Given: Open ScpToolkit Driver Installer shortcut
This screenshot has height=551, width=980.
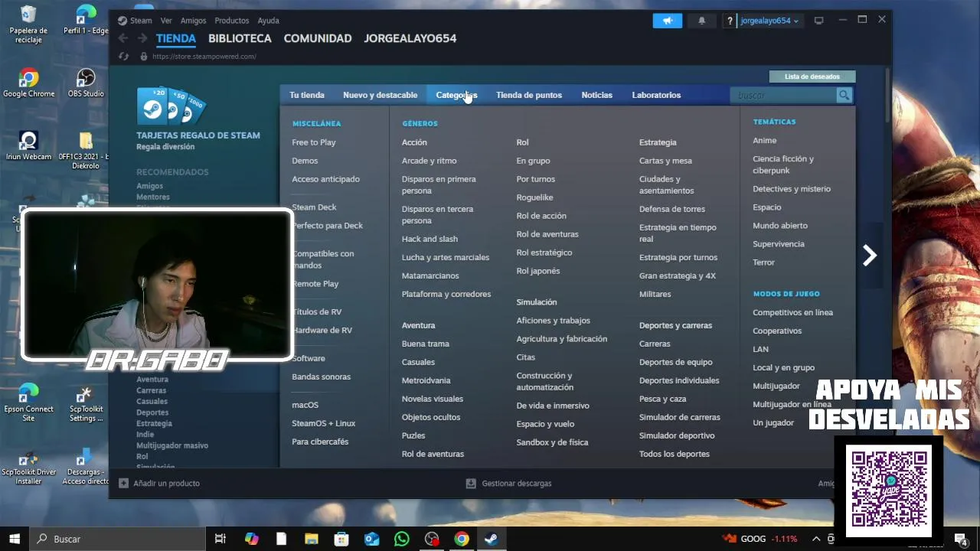Looking at the screenshot, I should [x=28, y=466].
